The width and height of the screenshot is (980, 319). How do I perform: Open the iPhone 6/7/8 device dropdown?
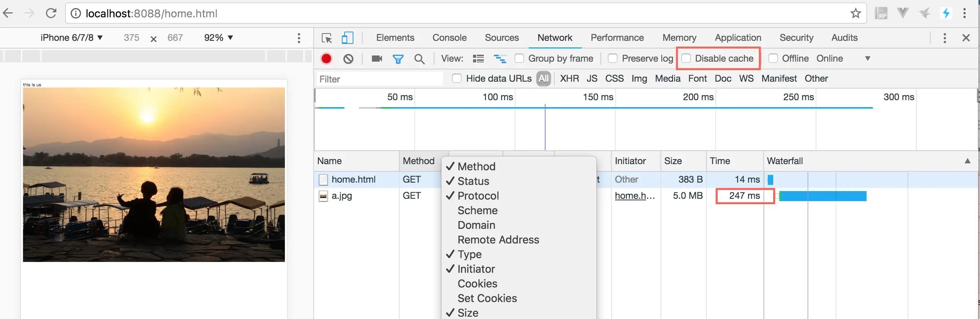71,38
